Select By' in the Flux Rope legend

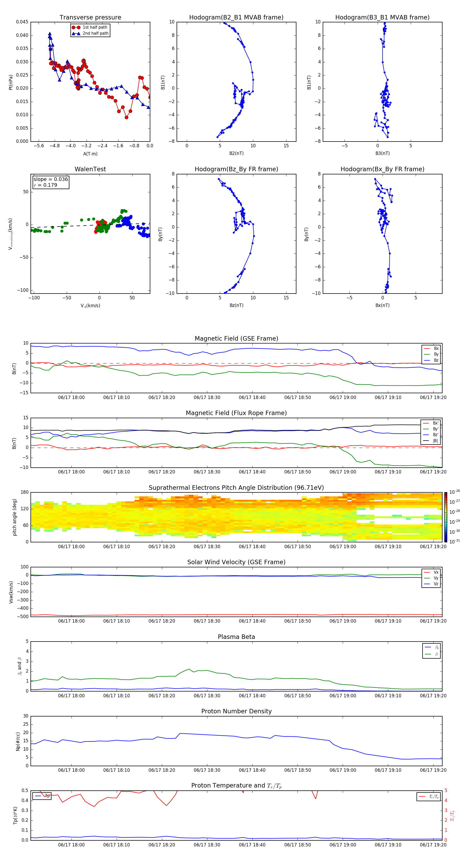tap(431, 429)
